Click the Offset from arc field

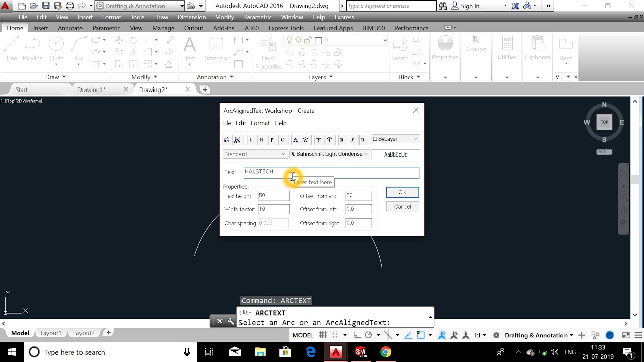click(359, 196)
